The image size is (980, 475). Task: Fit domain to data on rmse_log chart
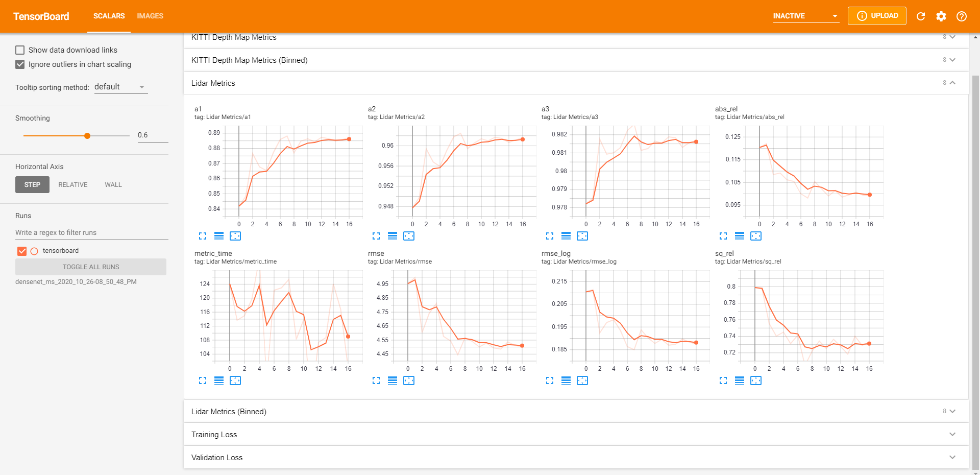pyautogui.click(x=582, y=381)
